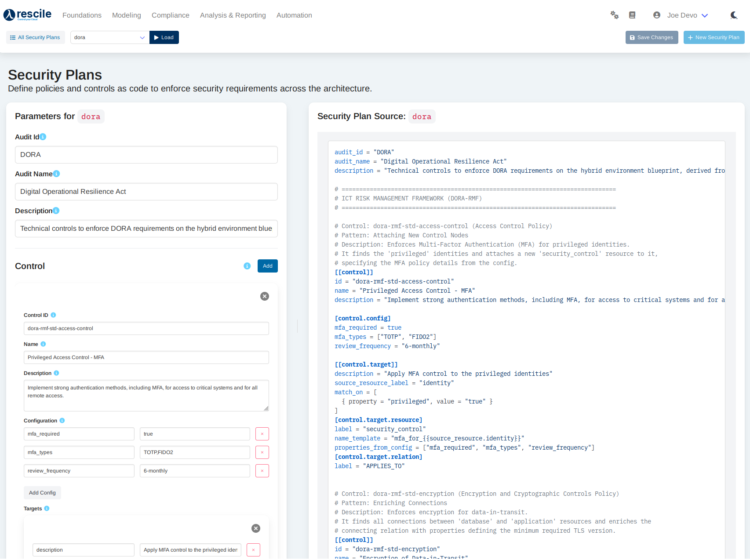Screen dimensions: 750x560
Task: Open the settings gears icon in header
Action: (x=614, y=15)
